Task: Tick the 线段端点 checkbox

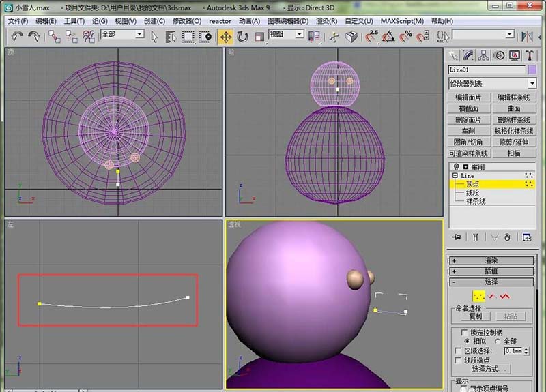Action: click(458, 359)
